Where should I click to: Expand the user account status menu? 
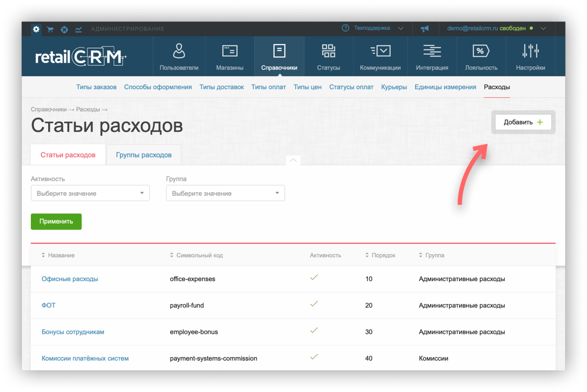543,28
